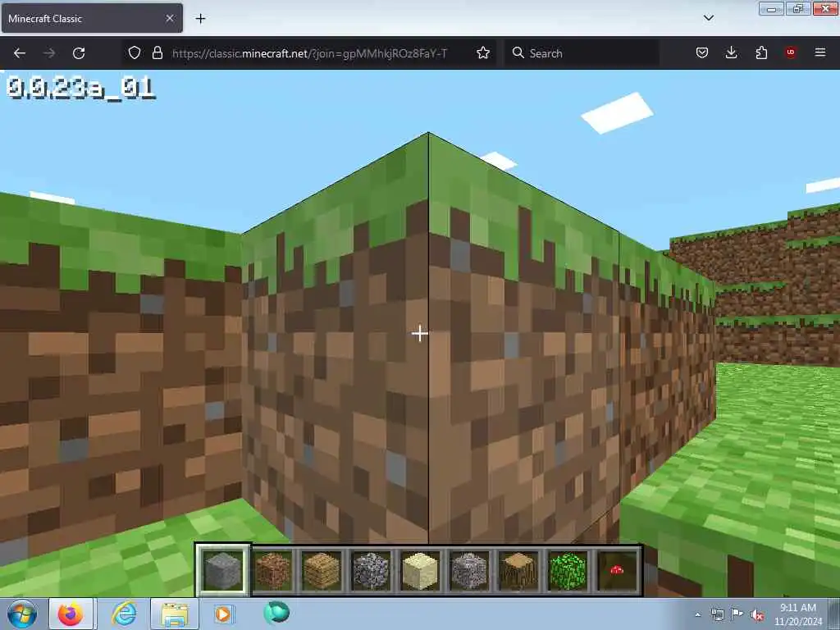Viewport: 840px width, 630px height.
Task: Select the cobblestone block in hotbar
Action: 371,571
